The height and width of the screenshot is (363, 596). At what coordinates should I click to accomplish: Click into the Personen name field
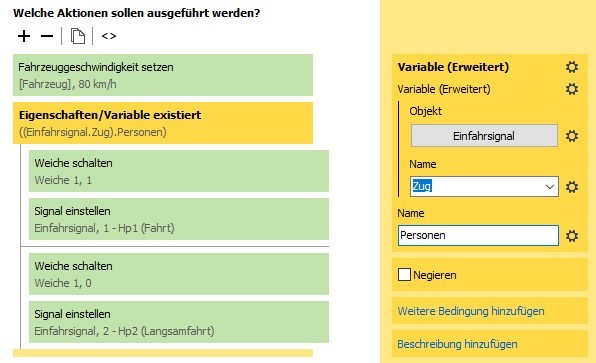pyautogui.click(x=478, y=235)
